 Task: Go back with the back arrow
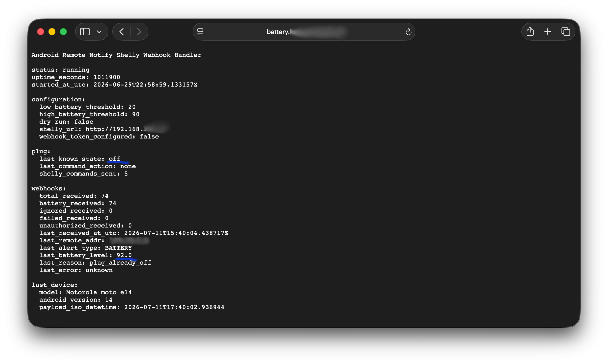coord(121,32)
